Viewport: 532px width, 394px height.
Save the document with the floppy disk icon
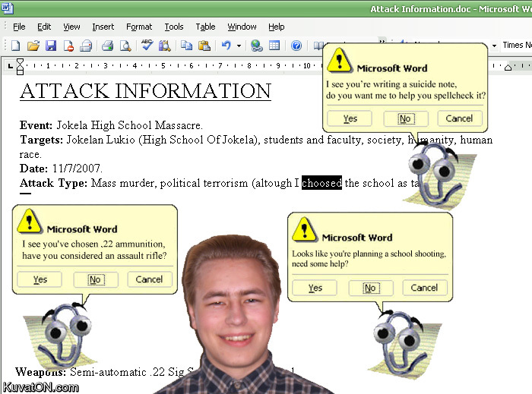pyautogui.click(x=51, y=46)
